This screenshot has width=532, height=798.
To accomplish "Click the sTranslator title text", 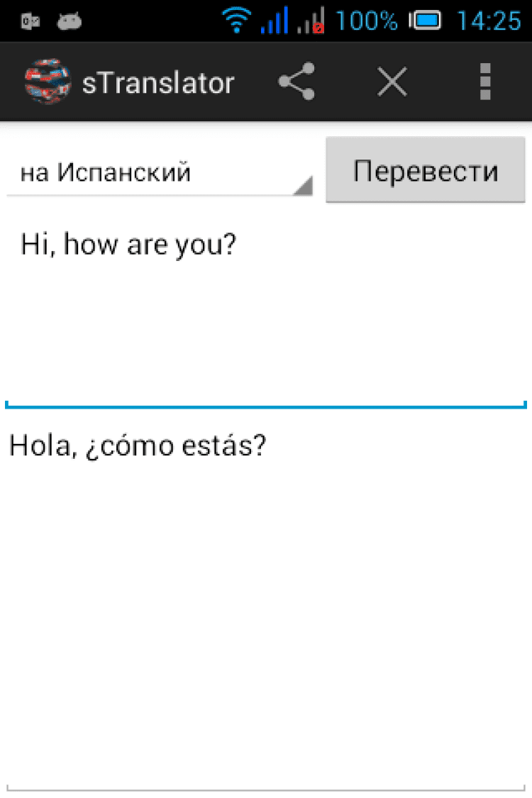I will [x=158, y=83].
